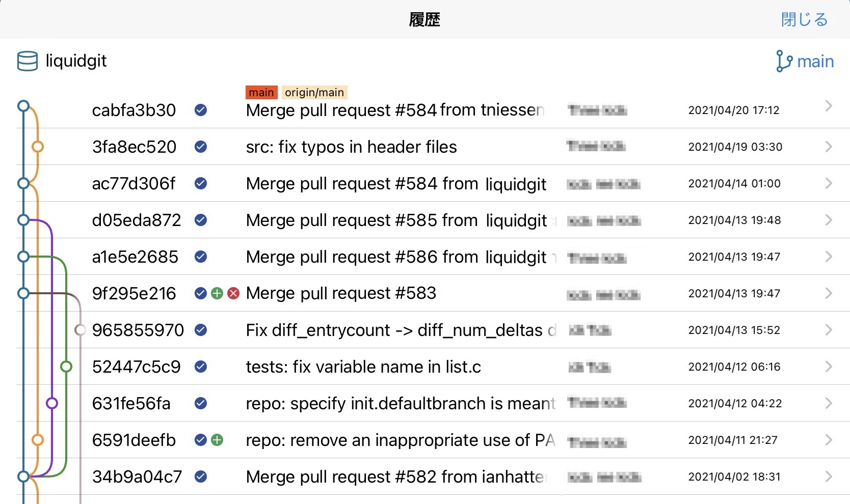Click the origin/main remote branch tag

coord(314,92)
